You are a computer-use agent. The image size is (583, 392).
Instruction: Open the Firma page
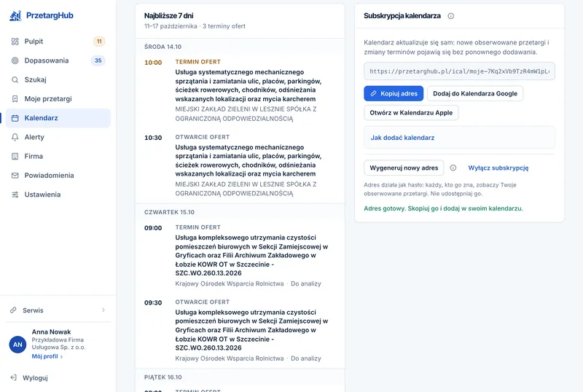pos(58,156)
